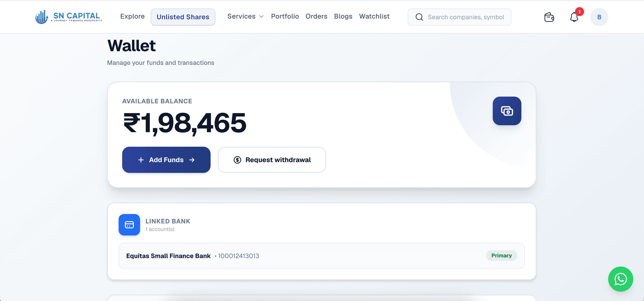Viewport: 644px width, 301px height.
Task: Click the Primary badge
Action: (501, 256)
